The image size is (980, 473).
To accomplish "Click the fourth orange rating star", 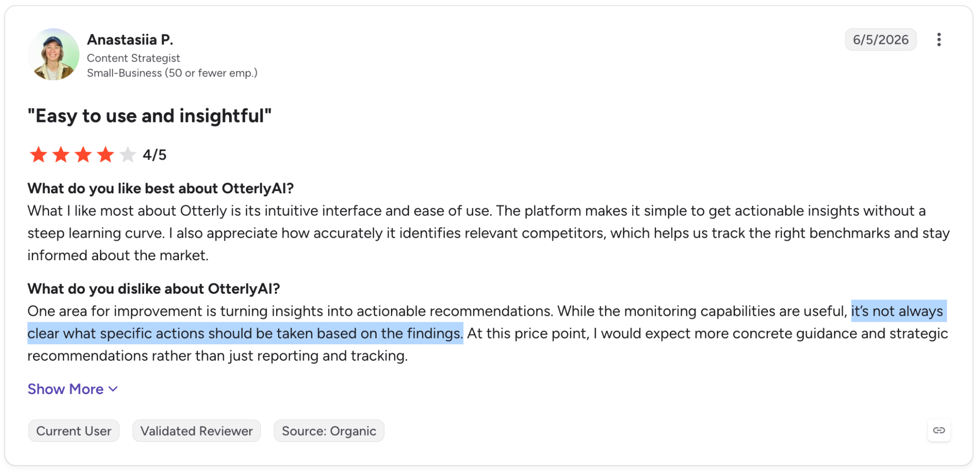I will point(105,155).
